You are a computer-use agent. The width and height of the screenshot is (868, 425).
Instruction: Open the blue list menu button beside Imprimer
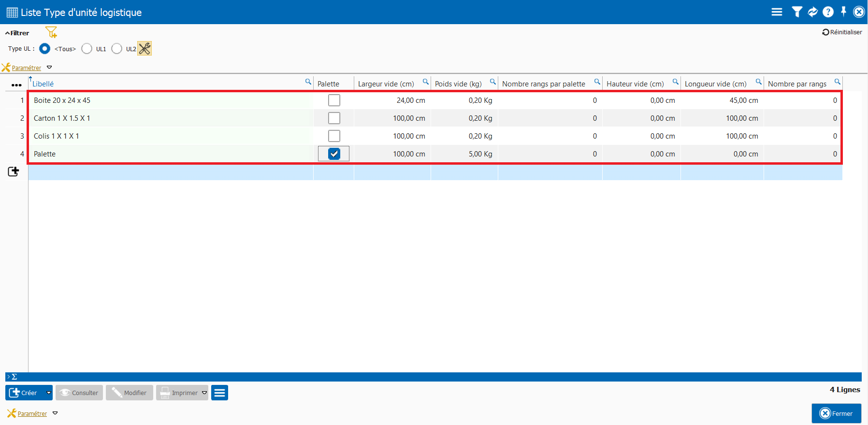[x=219, y=393]
